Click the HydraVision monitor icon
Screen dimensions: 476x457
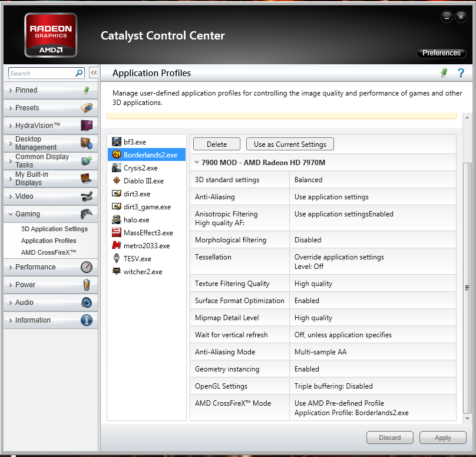87,126
